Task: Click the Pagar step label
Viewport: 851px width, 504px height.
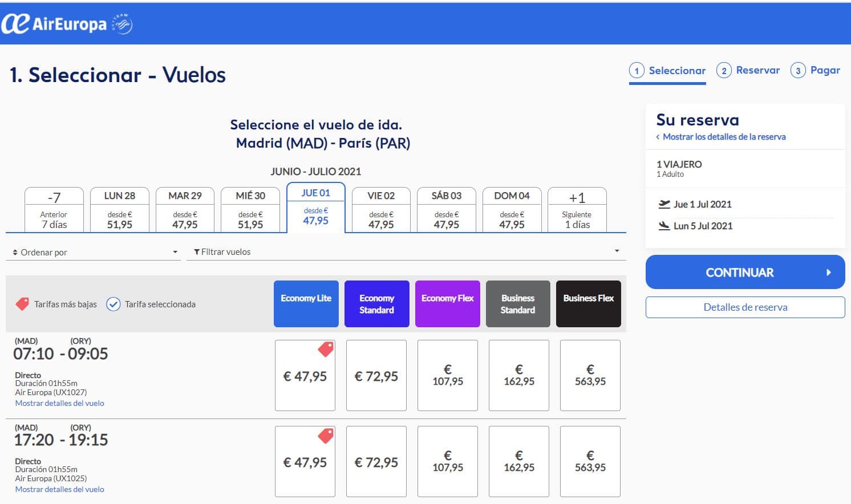Action: (825, 70)
